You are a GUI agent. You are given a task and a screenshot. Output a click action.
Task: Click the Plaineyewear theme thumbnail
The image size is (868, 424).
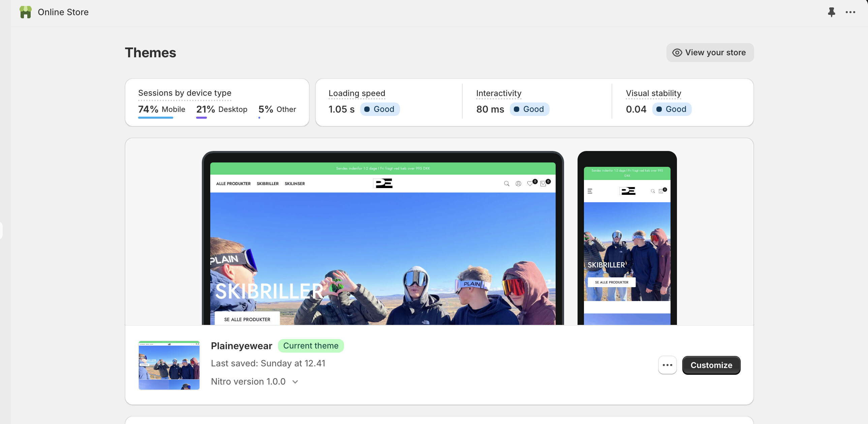click(x=169, y=365)
